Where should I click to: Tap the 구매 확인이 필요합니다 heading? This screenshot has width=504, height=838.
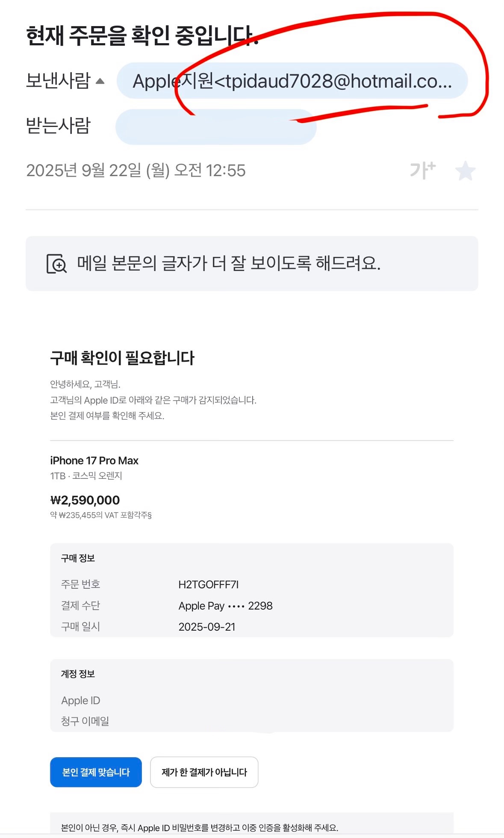click(122, 358)
